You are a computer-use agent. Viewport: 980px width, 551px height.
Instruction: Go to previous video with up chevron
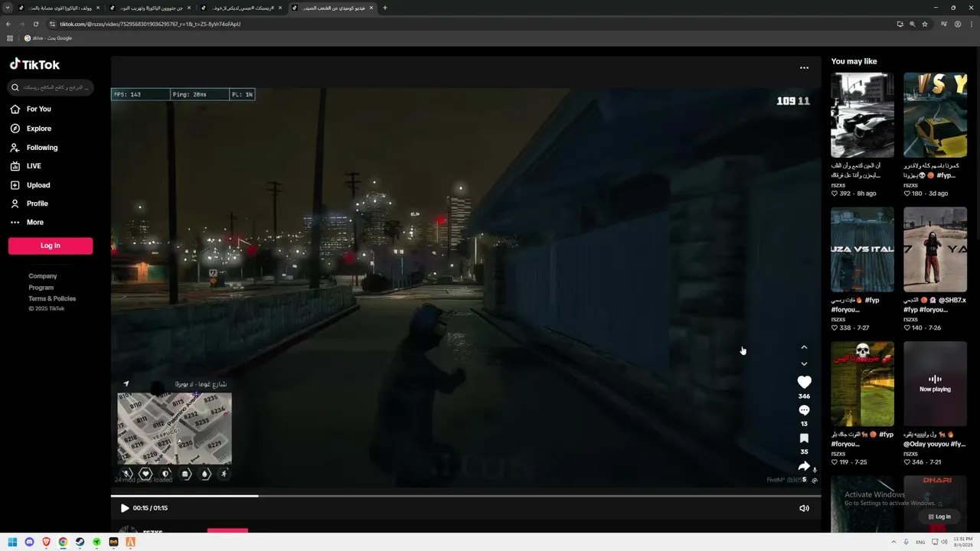tap(804, 347)
